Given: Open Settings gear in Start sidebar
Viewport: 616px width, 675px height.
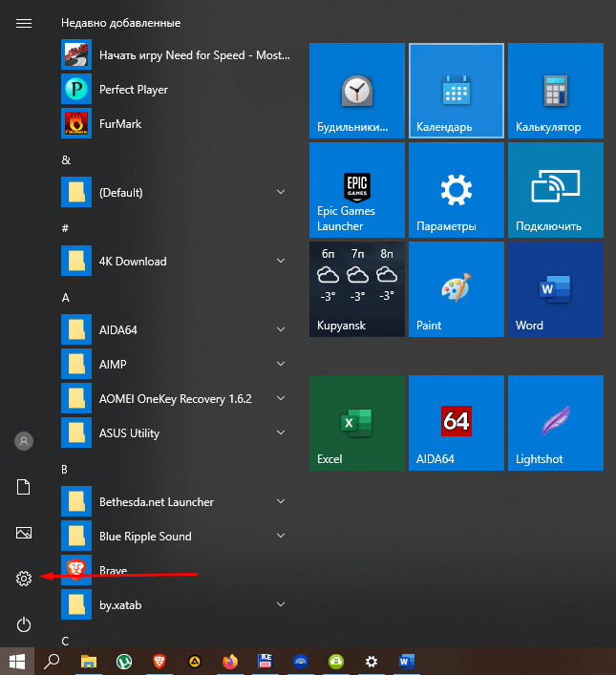Looking at the screenshot, I should pos(24,579).
